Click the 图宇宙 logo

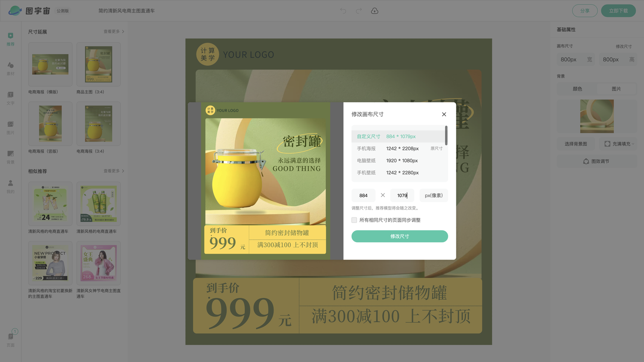pyautogui.click(x=30, y=11)
